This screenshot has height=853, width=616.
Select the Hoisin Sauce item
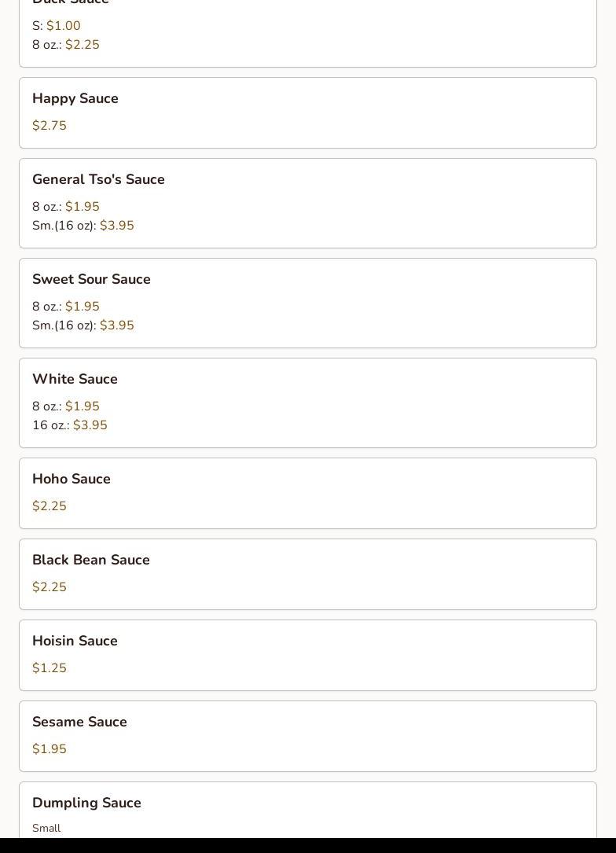click(75, 641)
